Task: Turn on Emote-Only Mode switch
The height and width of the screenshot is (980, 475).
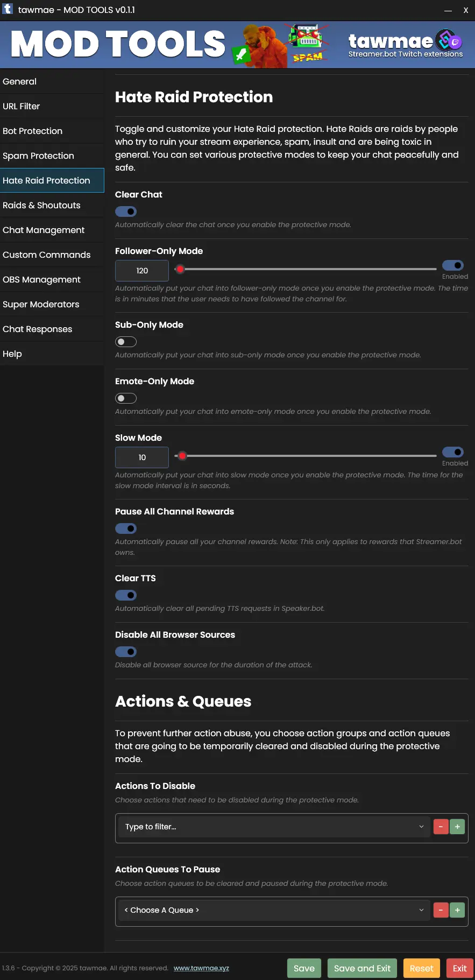Action: point(126,398)
